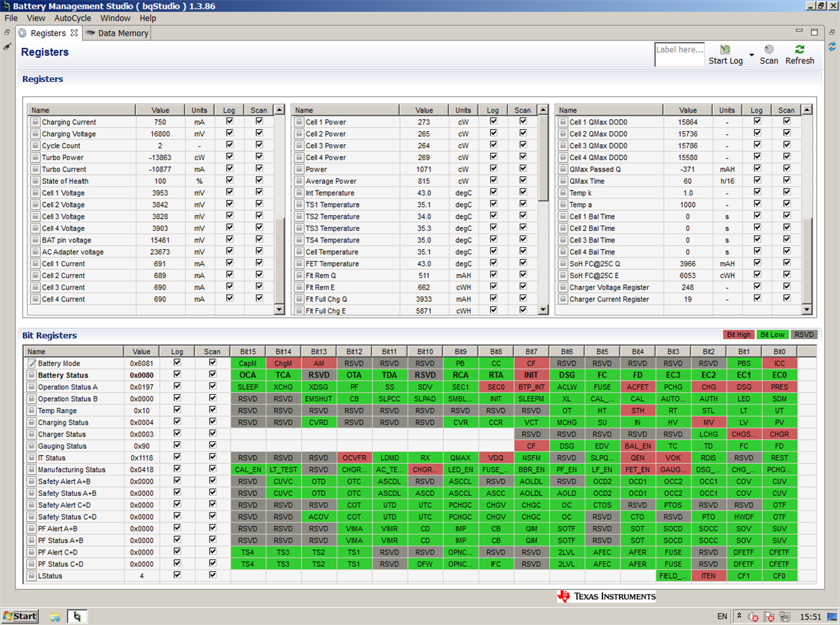Toggle the Scan checkbox for IT Status

(x=212, y=457)
